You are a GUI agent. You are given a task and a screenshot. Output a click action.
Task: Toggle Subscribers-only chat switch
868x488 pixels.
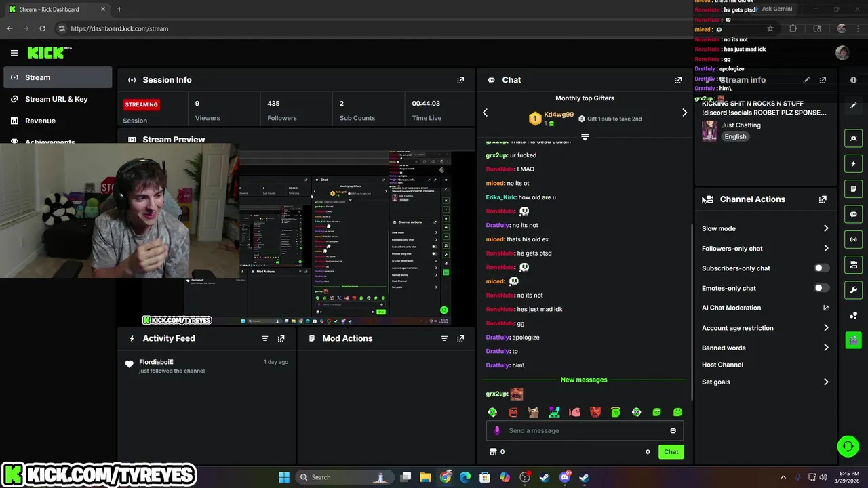pos(821,268)
